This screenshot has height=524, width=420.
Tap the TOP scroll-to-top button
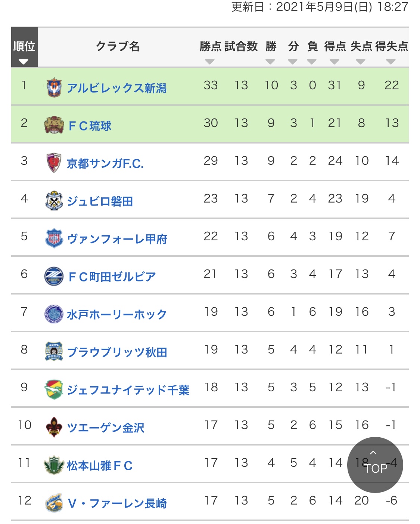pos(375,465)
